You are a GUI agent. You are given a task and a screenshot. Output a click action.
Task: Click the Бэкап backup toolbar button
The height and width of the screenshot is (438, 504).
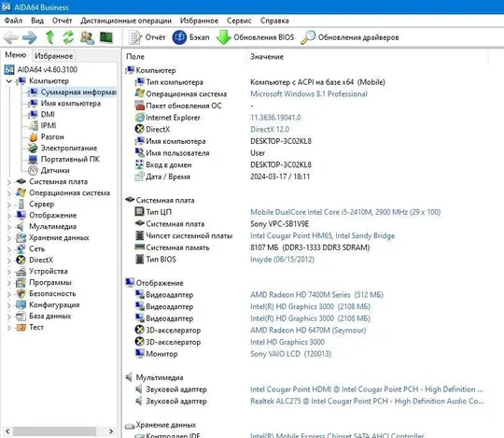click(190, 37)
